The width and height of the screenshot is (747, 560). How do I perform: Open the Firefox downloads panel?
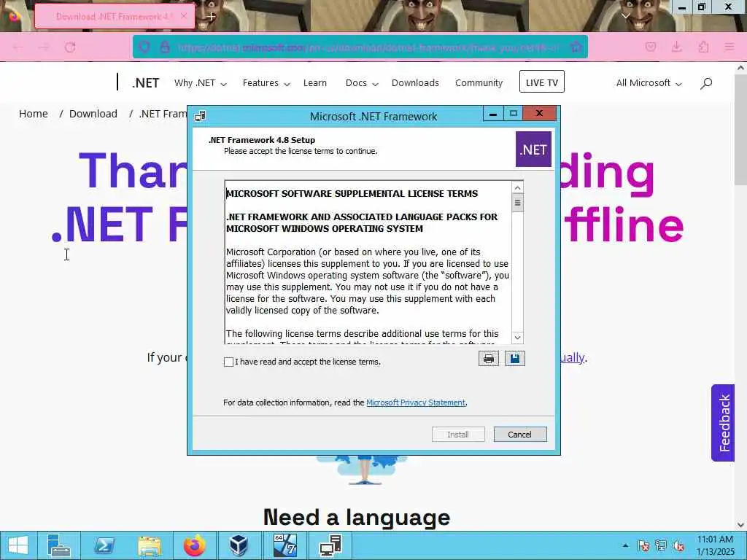pyautogui.click(x=676, y=47)
